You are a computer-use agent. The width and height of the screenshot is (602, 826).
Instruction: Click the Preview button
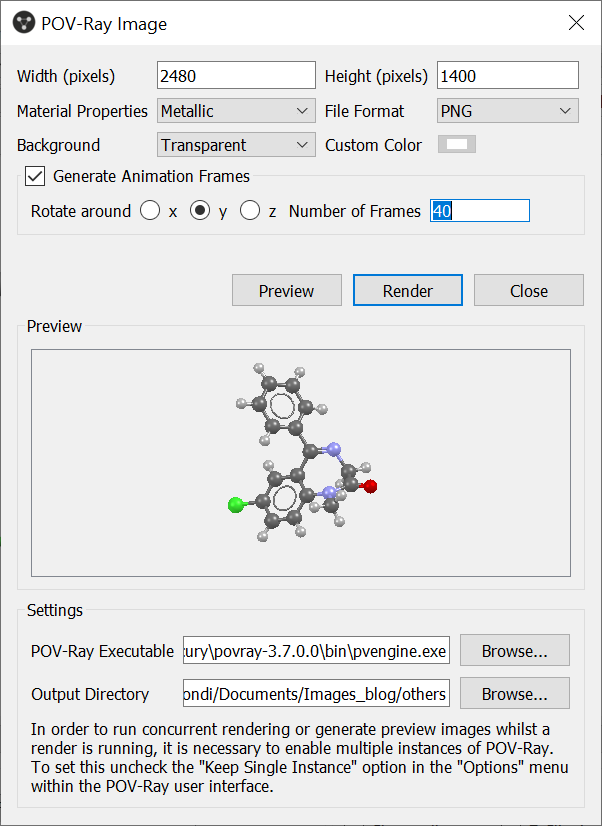coord(286,291)
